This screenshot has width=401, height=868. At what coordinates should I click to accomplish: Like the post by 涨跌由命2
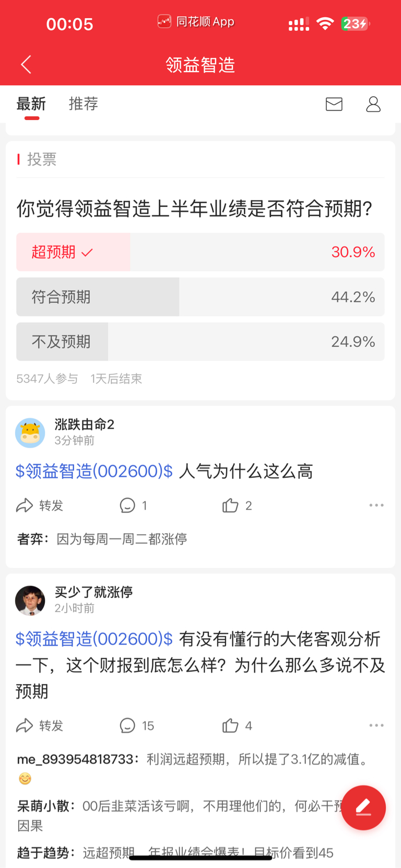(x=237, y=506)
